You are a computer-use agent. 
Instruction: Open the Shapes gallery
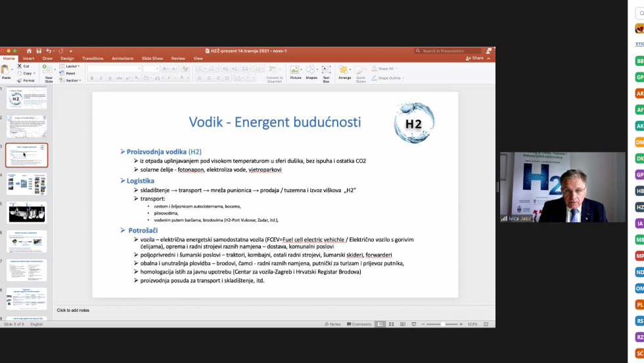(x=311, y=72)
